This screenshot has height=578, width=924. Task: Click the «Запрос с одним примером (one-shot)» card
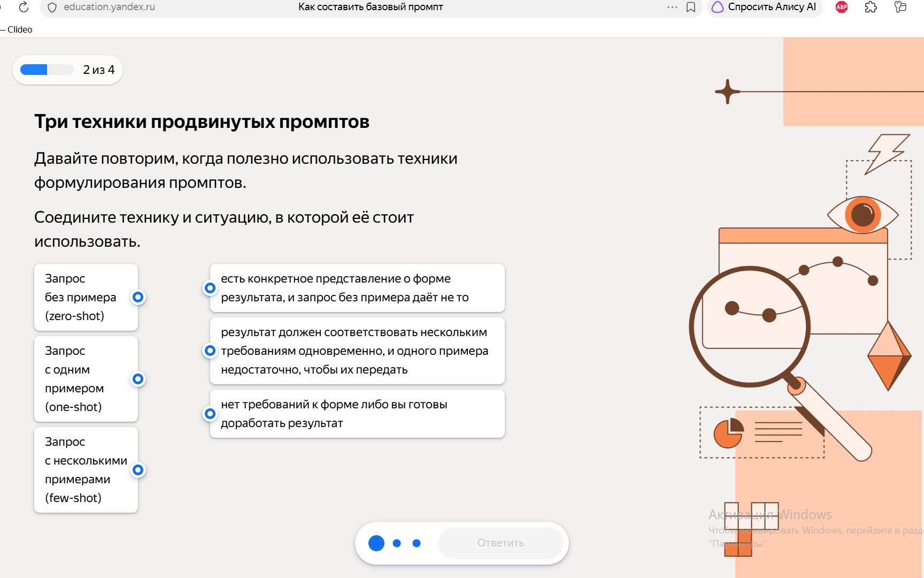point(86,379)
